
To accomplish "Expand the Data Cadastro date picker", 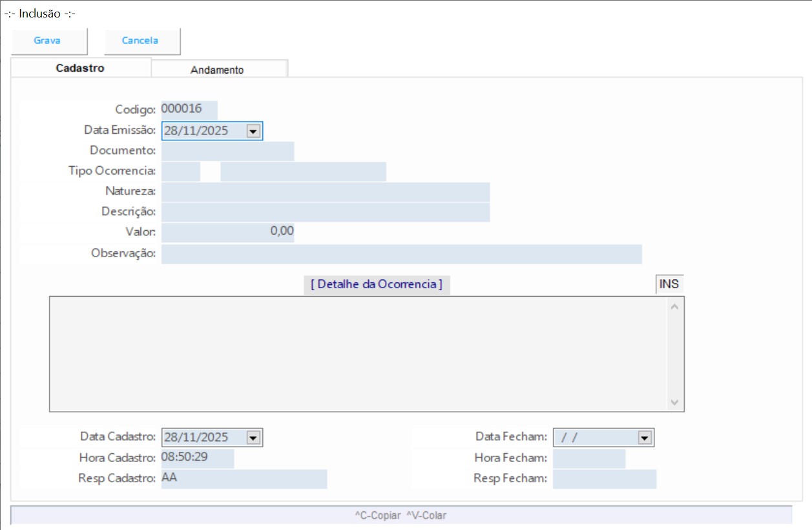I will (253, 438).
